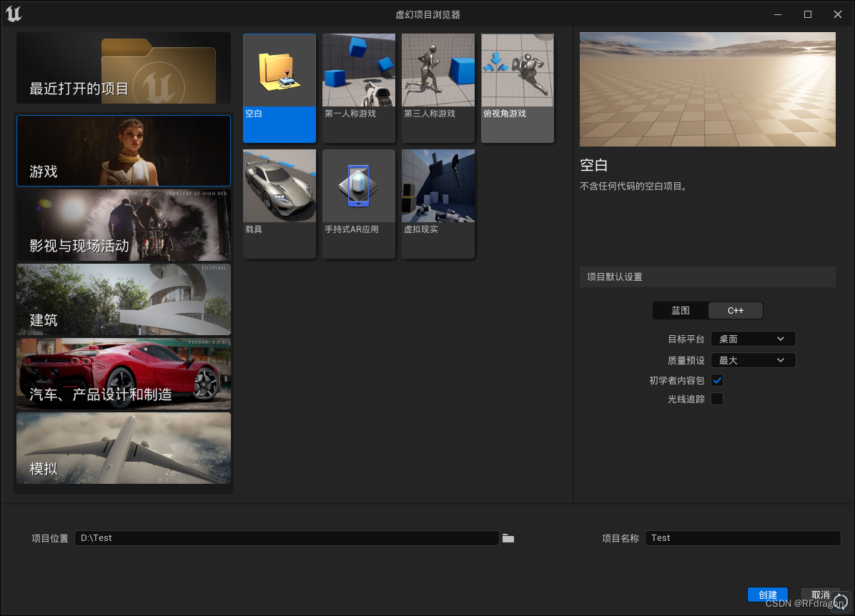Click the 创建 button

point(767,594)
